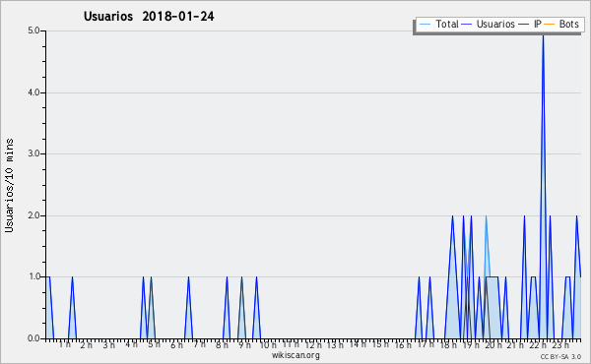Click the 9 h axis label
Image resolution: width=591 pixels, height=364 pixels.
tap(244, 344)
